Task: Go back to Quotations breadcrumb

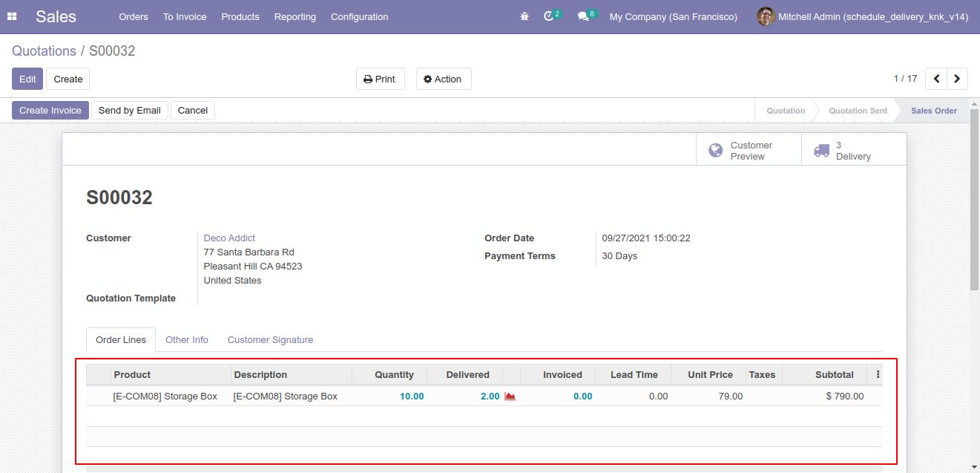Action: tap(44, 51)
